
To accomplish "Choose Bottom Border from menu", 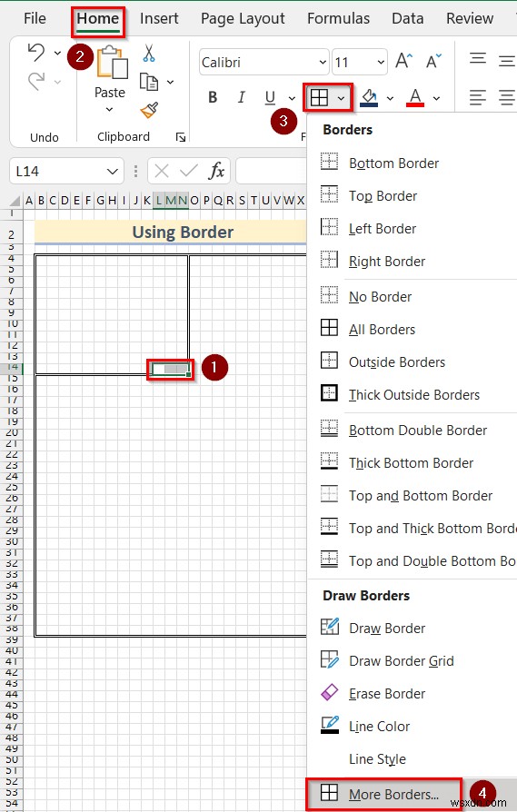I will pyautogui.click(x=413, y=163).
